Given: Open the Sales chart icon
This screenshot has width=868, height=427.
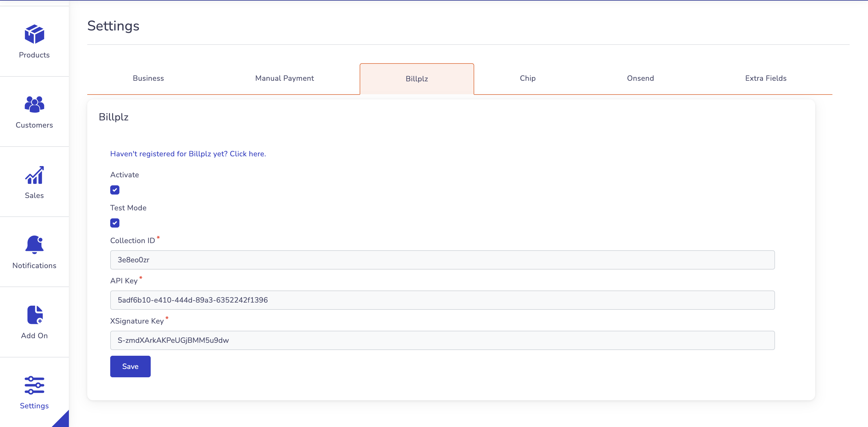Looking at the screenshot, I should [34, 175].
